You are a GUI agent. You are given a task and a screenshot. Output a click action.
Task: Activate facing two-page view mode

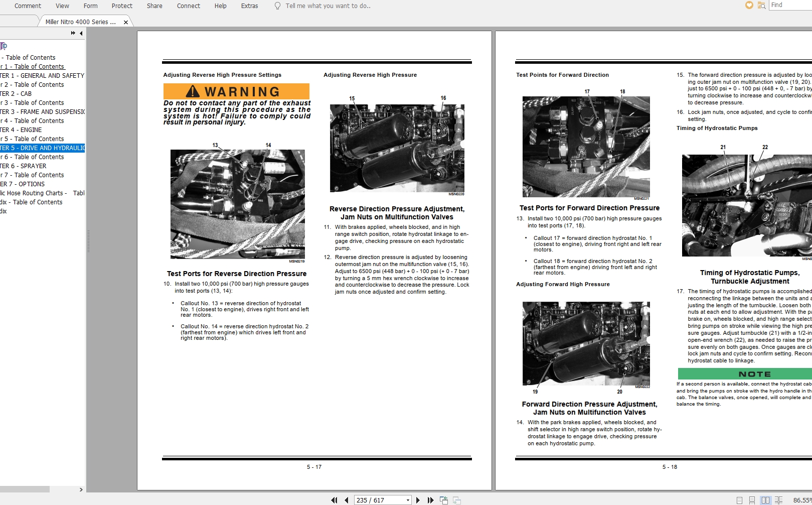(x=766, y=500)
